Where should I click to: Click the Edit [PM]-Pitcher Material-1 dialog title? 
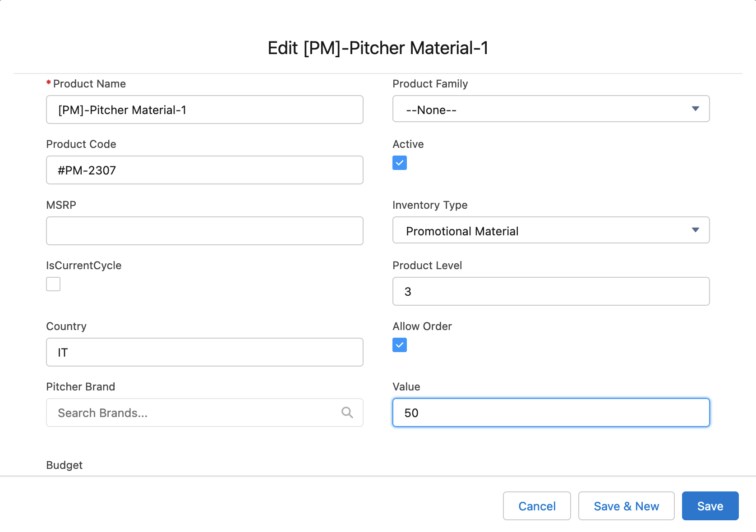pos(378,48)
